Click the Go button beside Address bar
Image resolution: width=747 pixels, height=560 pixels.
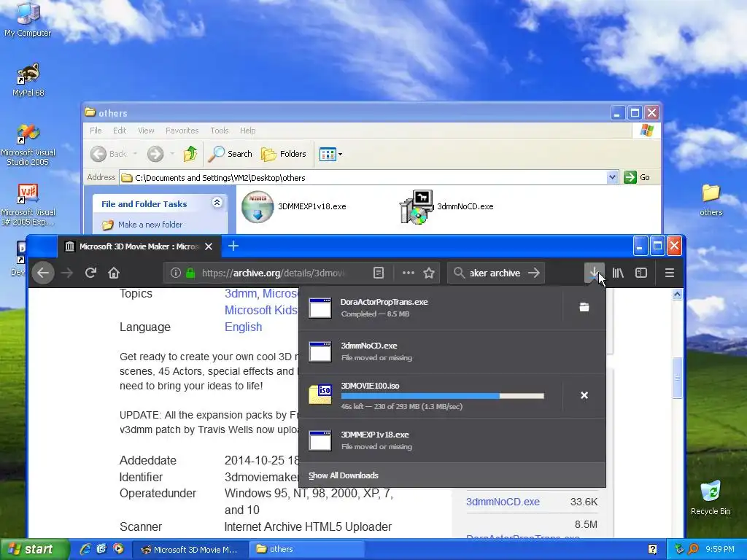(x=636, y=177)
